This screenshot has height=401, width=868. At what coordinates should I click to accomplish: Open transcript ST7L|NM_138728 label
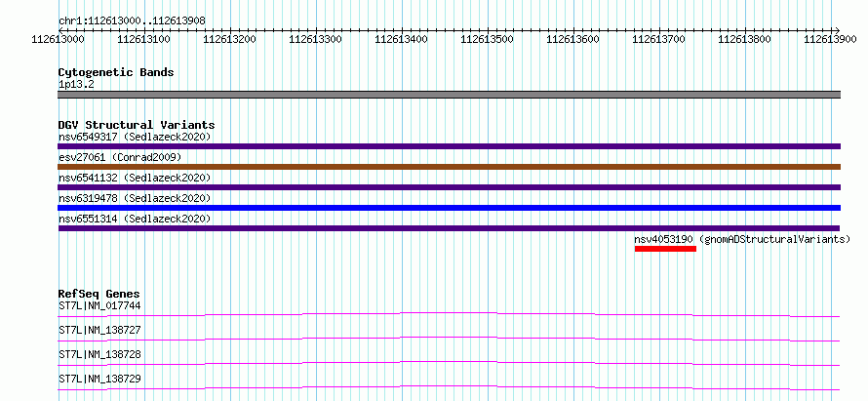[x=99, y=354]
